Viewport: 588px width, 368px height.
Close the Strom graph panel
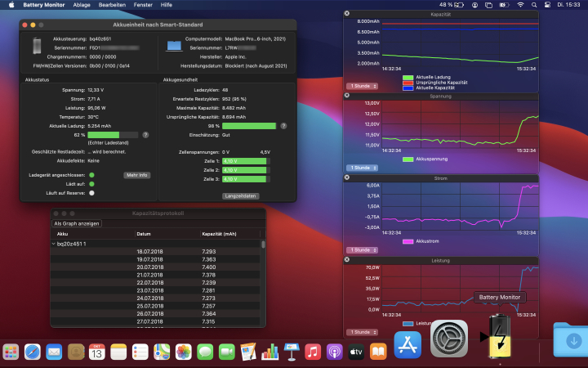point(347,177)
